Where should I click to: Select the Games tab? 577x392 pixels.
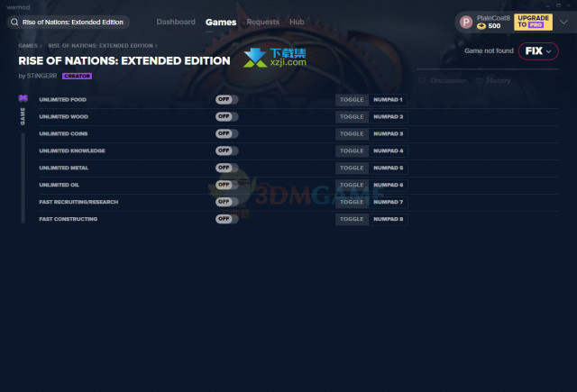pyautogui.click(x=221, y=23)
